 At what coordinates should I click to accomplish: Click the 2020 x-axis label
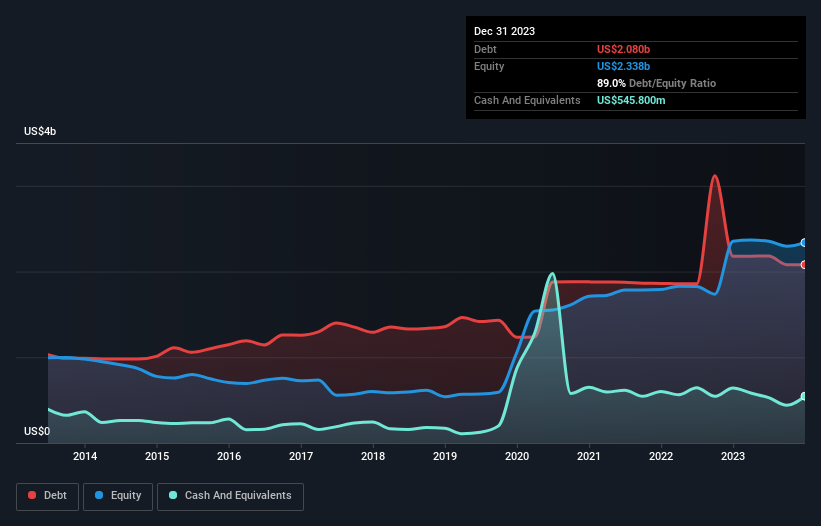click(x=517, y=456)
